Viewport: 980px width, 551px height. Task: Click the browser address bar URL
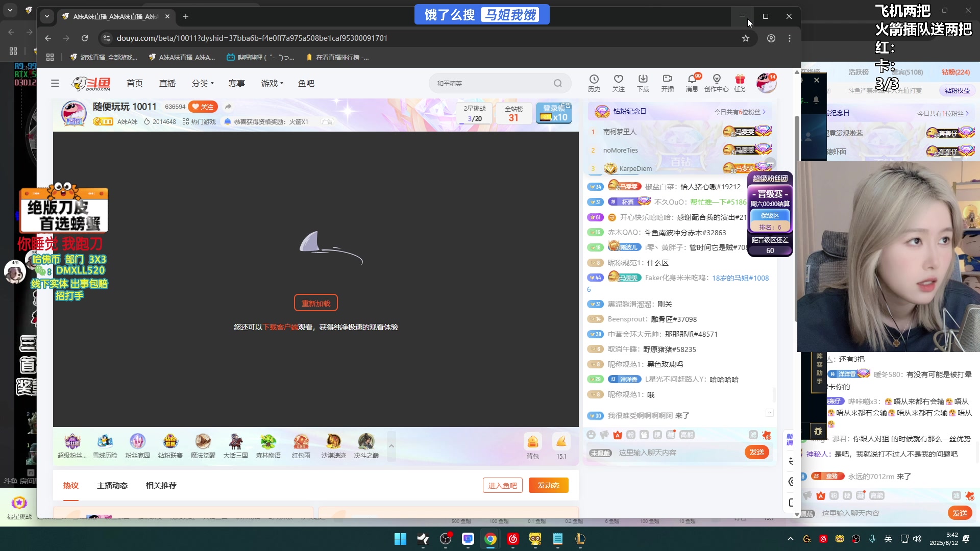(252, 38)
